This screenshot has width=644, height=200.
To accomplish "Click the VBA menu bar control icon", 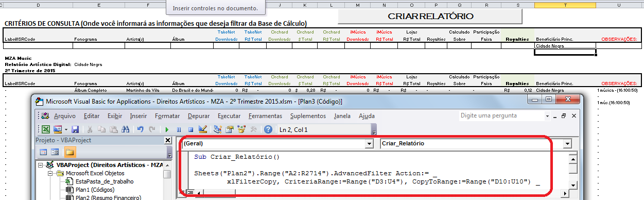I will pyautogui.click(x=45, y=116).
